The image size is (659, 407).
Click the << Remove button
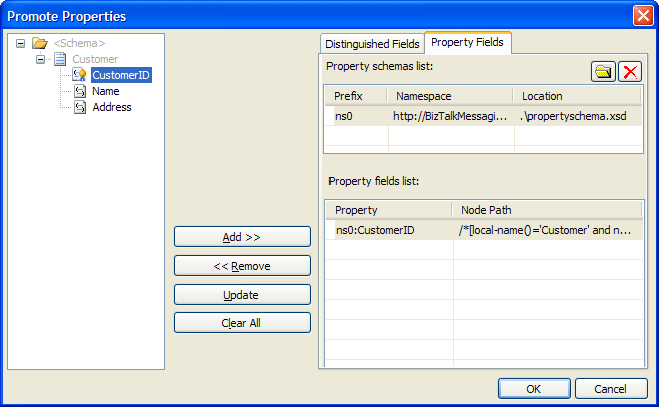coord(242,266)
